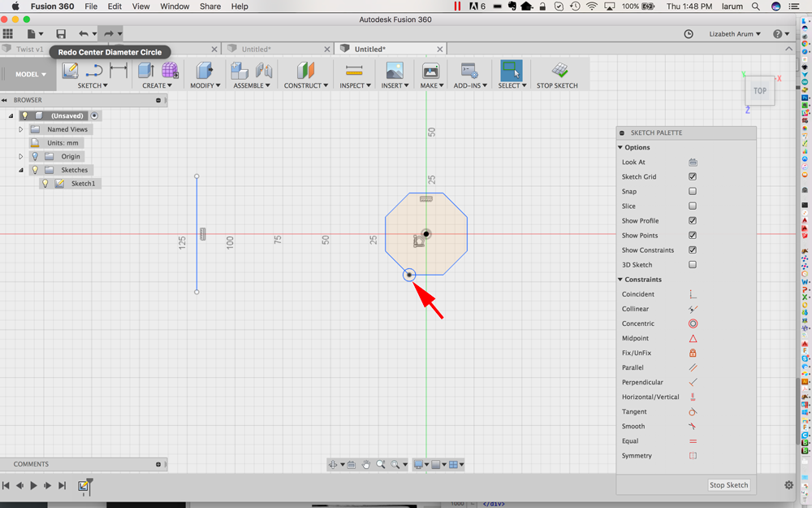Open the File document dropdown icon
This screenshot has width=812, height=508.
tap(35, 34)
